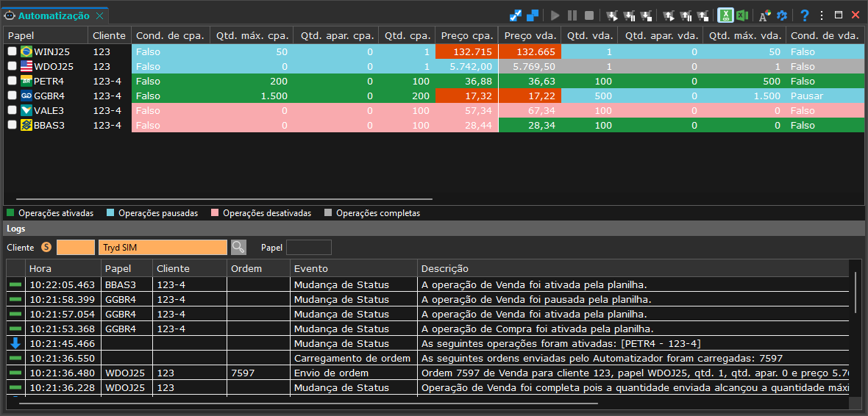Click the Papel filter input field
868x416 pixels.
309,247
